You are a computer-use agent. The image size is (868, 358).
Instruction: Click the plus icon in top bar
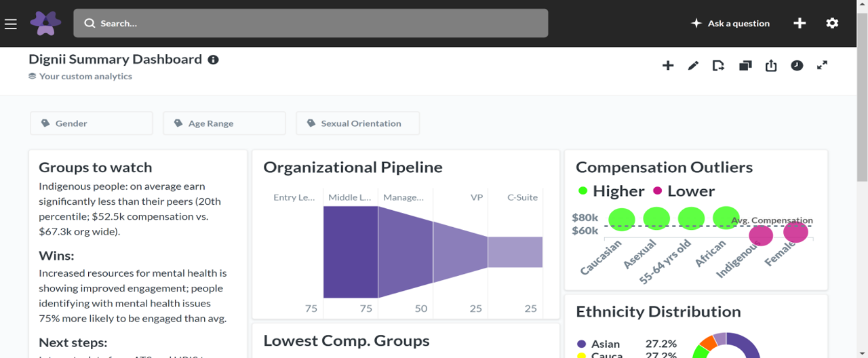tap(800, 23)
